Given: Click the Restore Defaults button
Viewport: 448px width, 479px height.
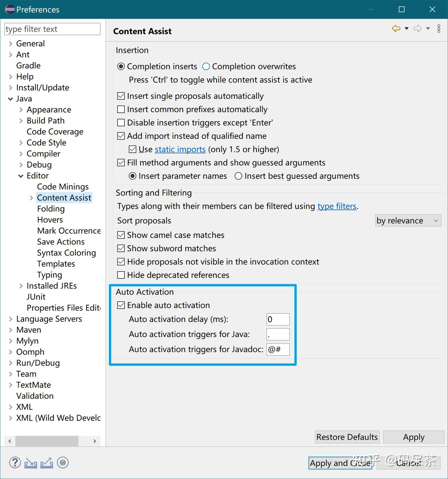Looking at the screenshot, I should tap(347, 437).
